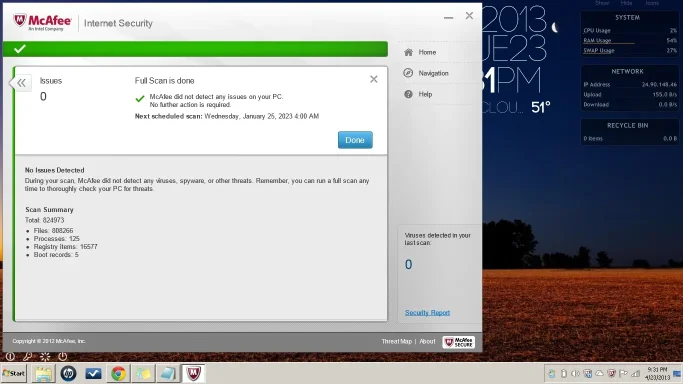Open Action Center flag tray icon
This screenshot has height=384, width=683.
pos(624,374)
